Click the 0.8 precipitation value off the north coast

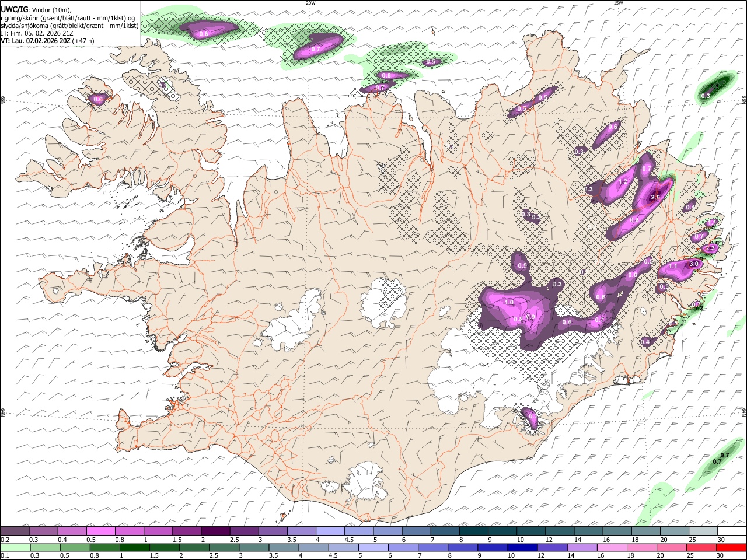(x=386, y=75)
